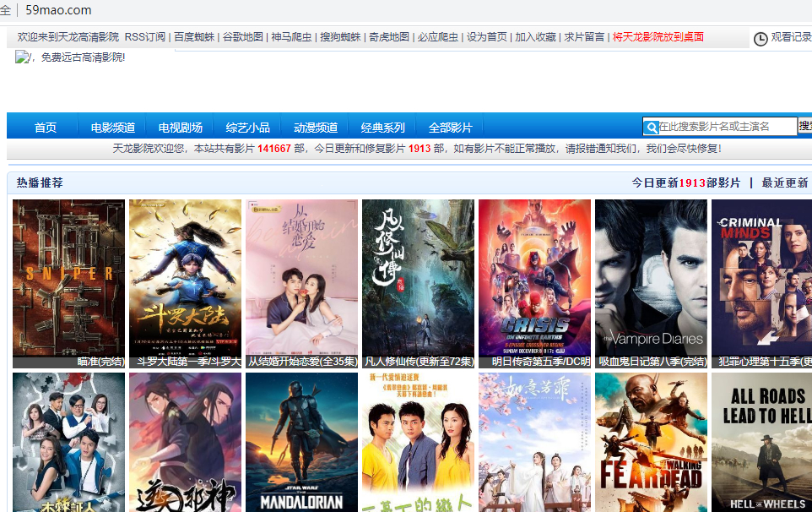This screenshot has width=812, height=512.
Task: Click the 搜索 button beside search box
Action: 805,126
